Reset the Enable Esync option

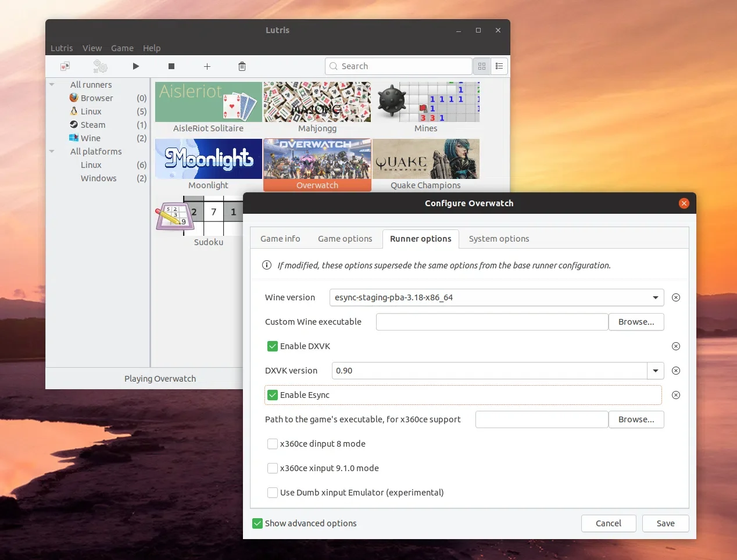(x=676, y=395)
